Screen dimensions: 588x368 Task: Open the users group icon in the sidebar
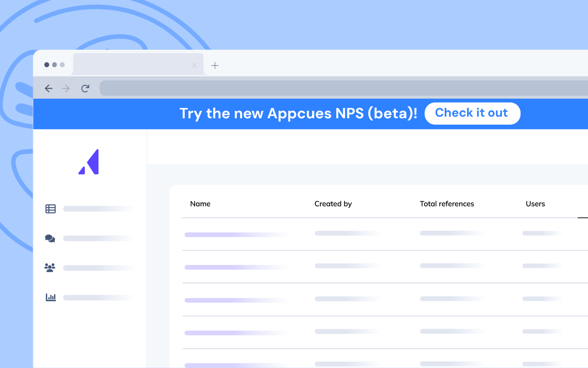(x=50, y=268)
